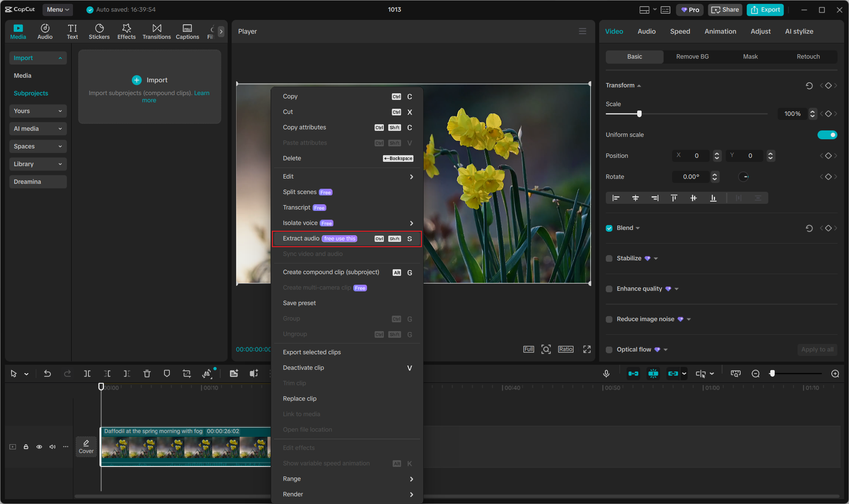Click the split clip tool icon

pyautogui.click(x=87, y=374)
